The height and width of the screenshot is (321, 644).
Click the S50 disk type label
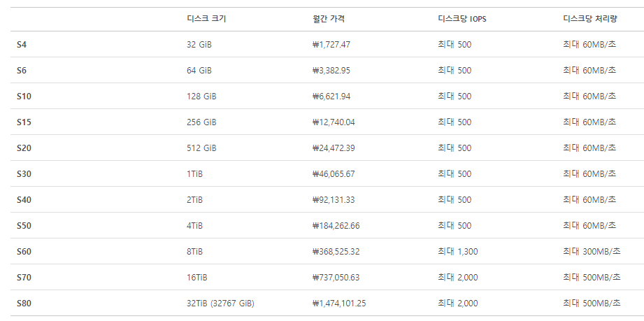click(x=24, y=226)
